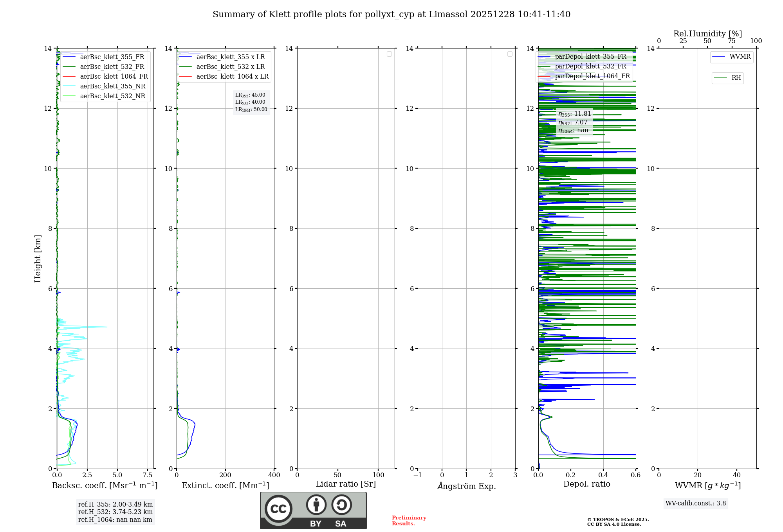This screenshot has height=532, width=783.
Task: Click the WV-calib.const. 3.8 label
Action: 696,503
